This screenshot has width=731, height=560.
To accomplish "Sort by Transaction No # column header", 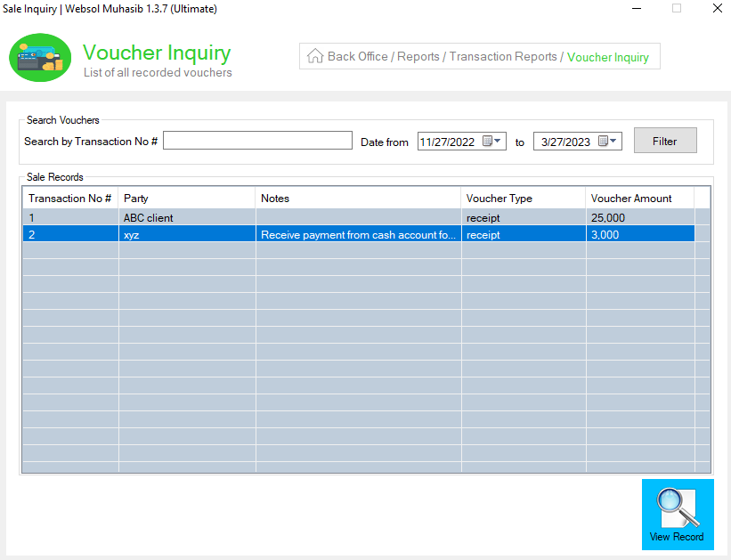I will tap(70, 199).
